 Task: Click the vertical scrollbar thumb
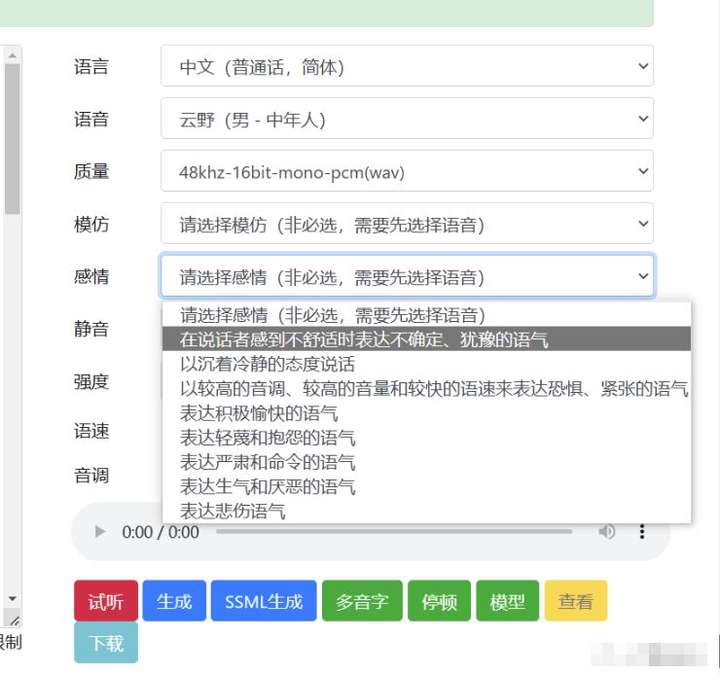(x=12, y=139)
